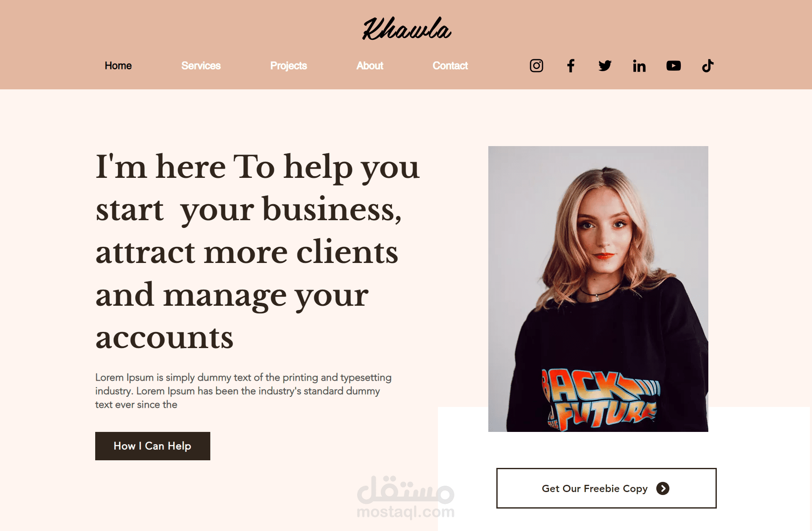The height and width of the screenshot is (531, 812).
Task: Click the TikTok icon
Action: tap(707, 66)
